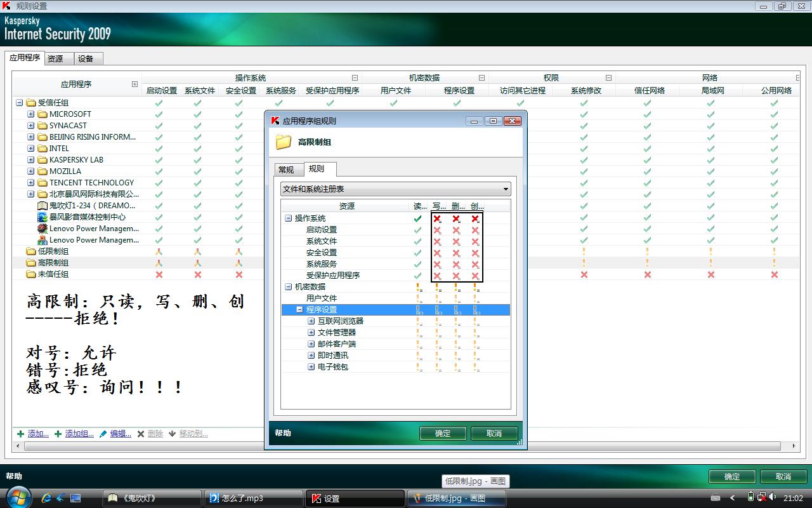812x508 pixels.
Task: Select the 未信任组 folder icon
Action: [31, 274]
